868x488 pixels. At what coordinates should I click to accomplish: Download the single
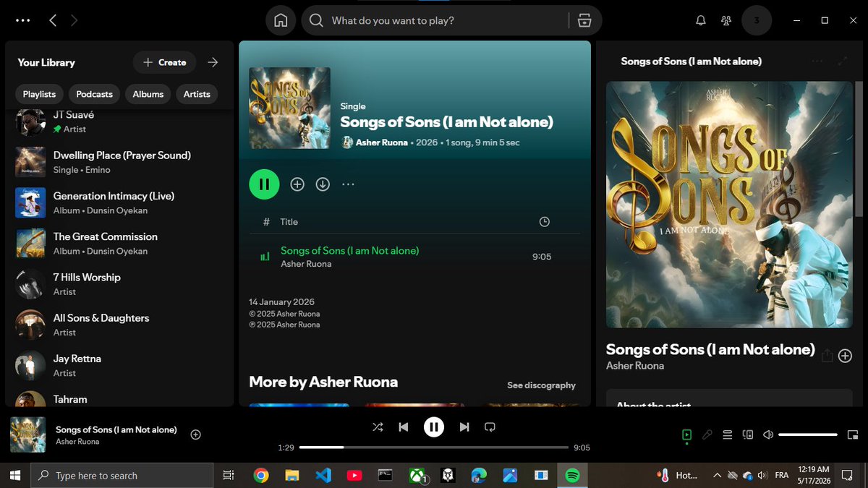[323, 184]
